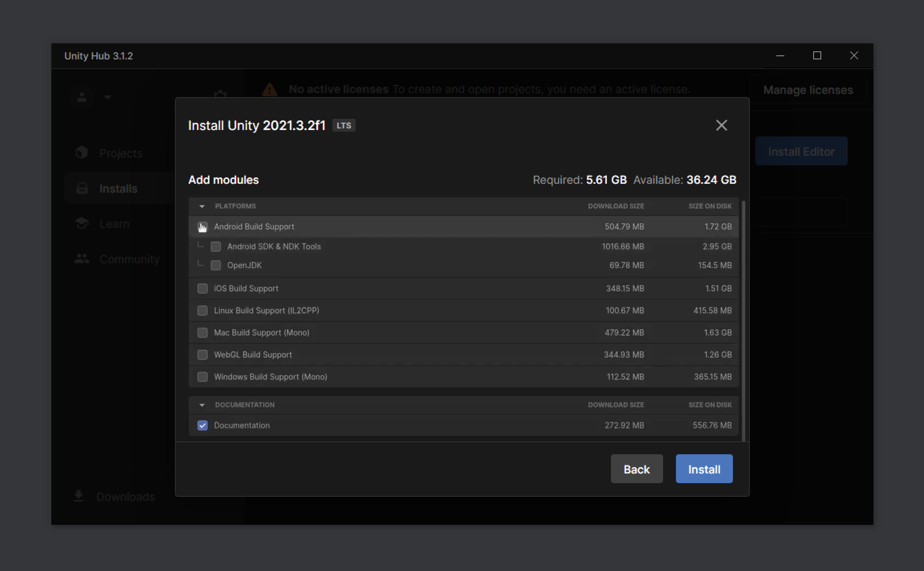
Task: Click the iOS Build Support label
Action: click(246, 289)
